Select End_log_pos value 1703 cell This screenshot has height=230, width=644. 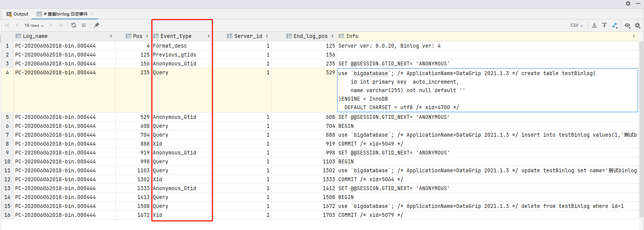click(x=304, y=215)
